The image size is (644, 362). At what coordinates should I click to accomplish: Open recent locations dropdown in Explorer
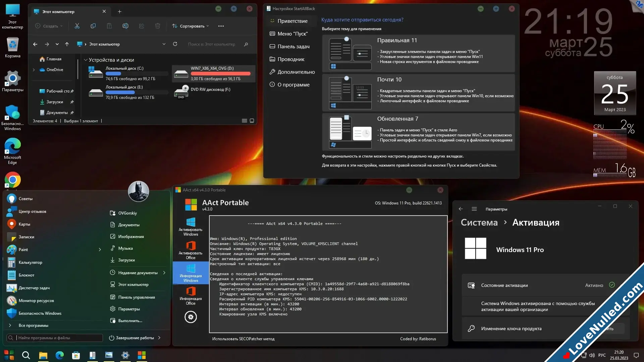(x=57, y=44)
